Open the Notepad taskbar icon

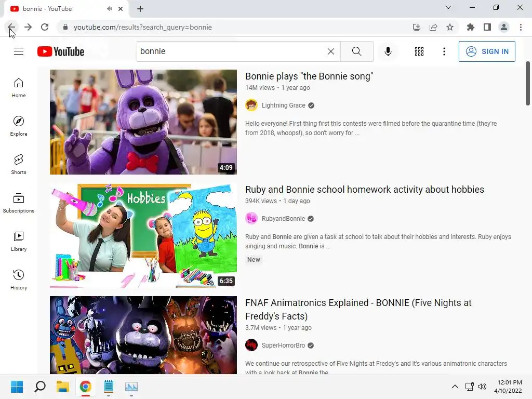[108, 387]
